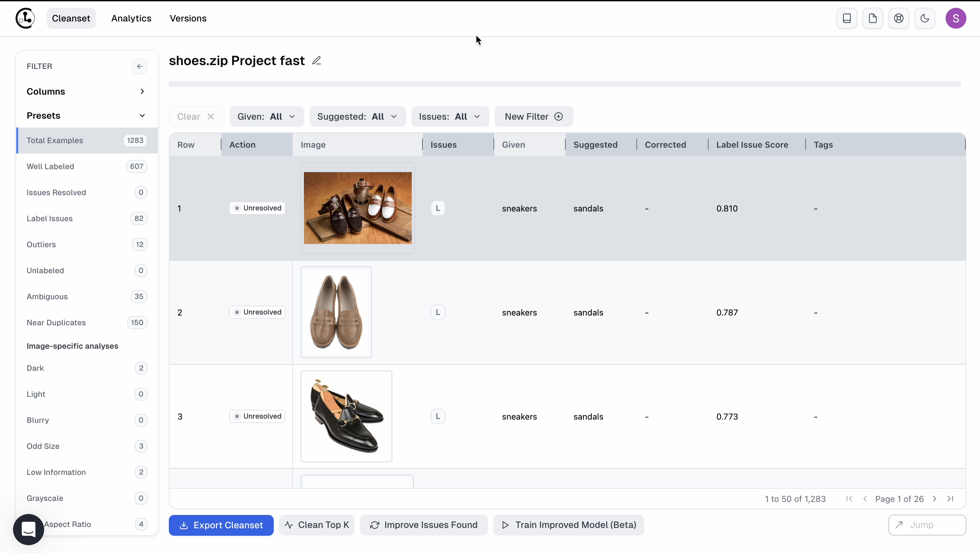Image resolution: width=980 pixels, height=553 pixels.
Task: Click Label Issues preset filter
Action: click(49, 218)
